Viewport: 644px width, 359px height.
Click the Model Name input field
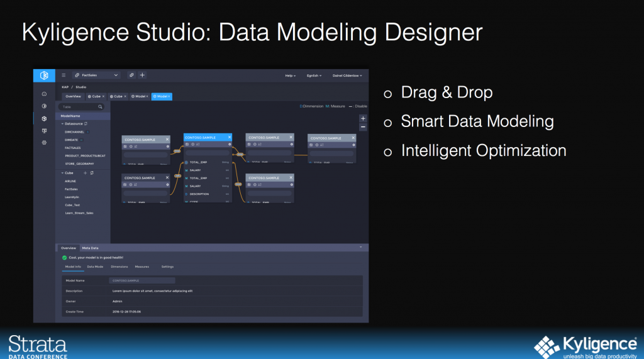pos(142,280)
